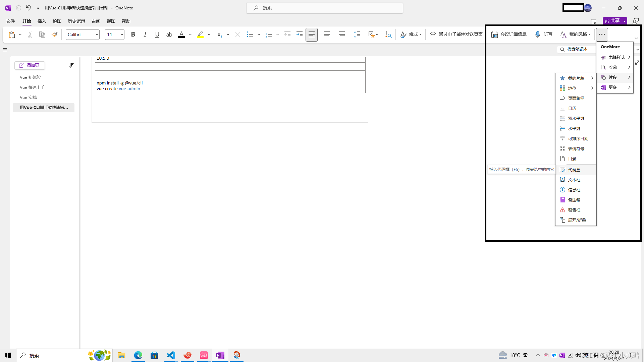The width and height of the screenshot is (644, 362).
Task: Select the warning box snippet
Action: [x=574, y=210]
